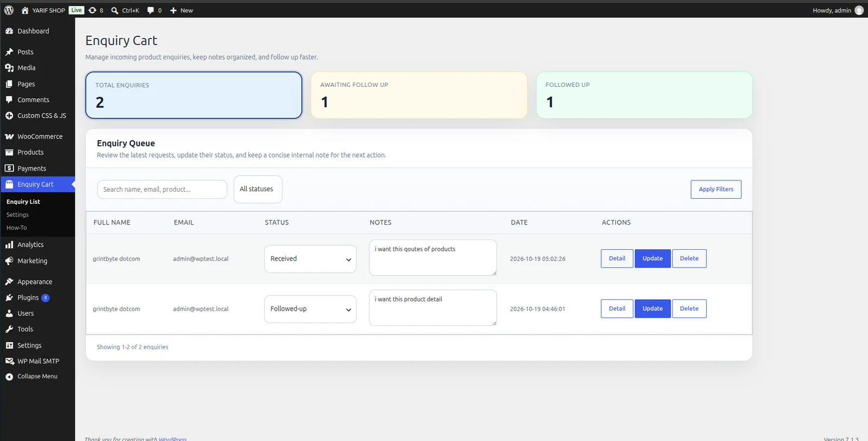Click the WordPress logo icon
The image size is (868, 441).
click(9, 10)
